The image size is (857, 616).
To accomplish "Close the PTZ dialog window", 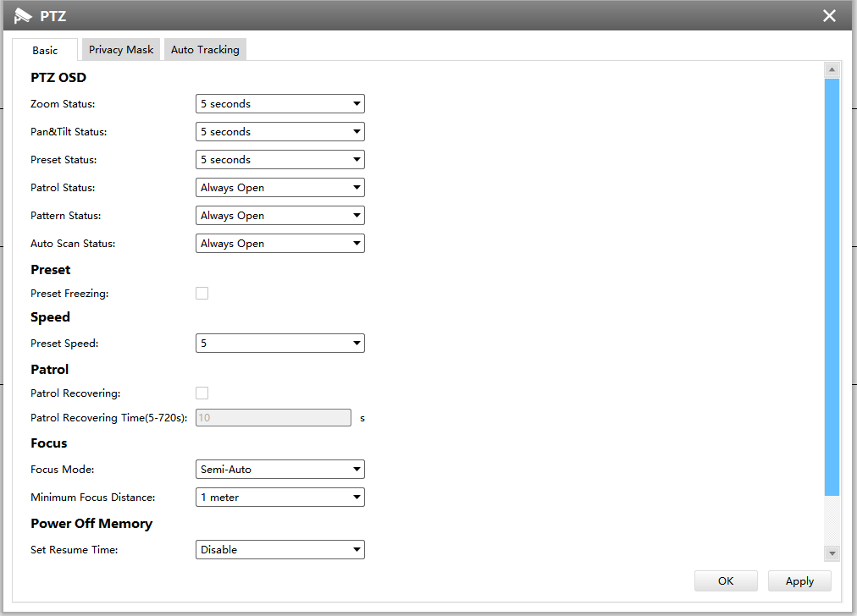I will [829, 16].
